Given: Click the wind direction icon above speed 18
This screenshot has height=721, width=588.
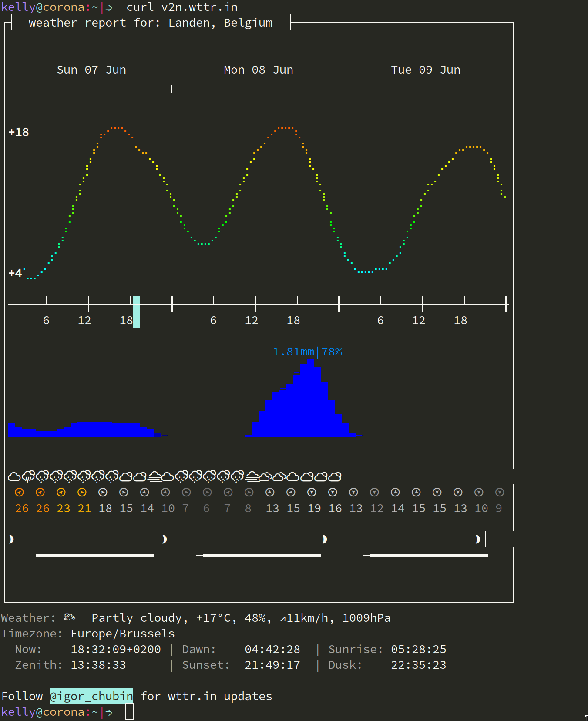Looking at the screenshot, I should coord(103,492).
